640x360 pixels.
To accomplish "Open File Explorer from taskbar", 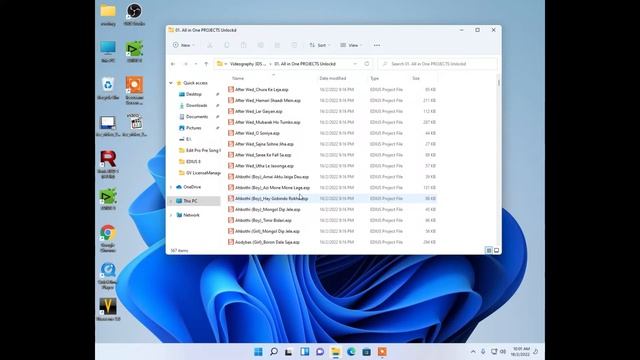I will pyautogui.click(x=336, y=352).
